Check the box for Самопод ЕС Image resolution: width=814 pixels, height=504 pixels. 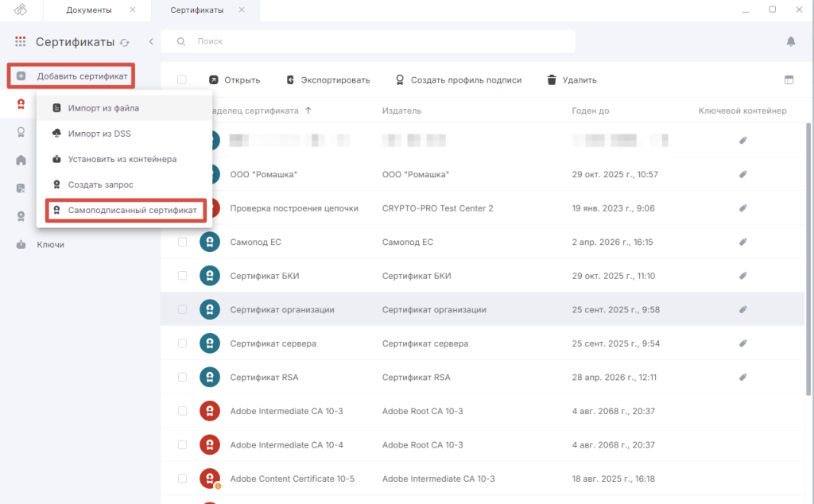click(182, 242)
